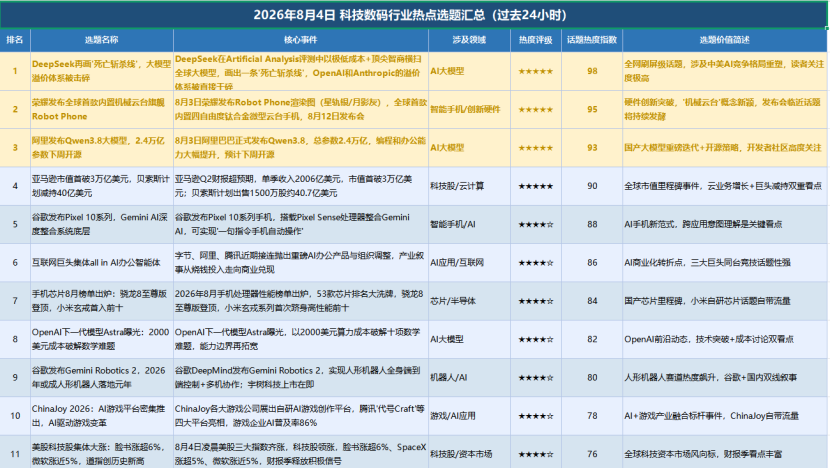Select event cell 'ChinaJoy各大游戏公司展出自研AI'
Screen dimensions: 830x468
[301, 416]
